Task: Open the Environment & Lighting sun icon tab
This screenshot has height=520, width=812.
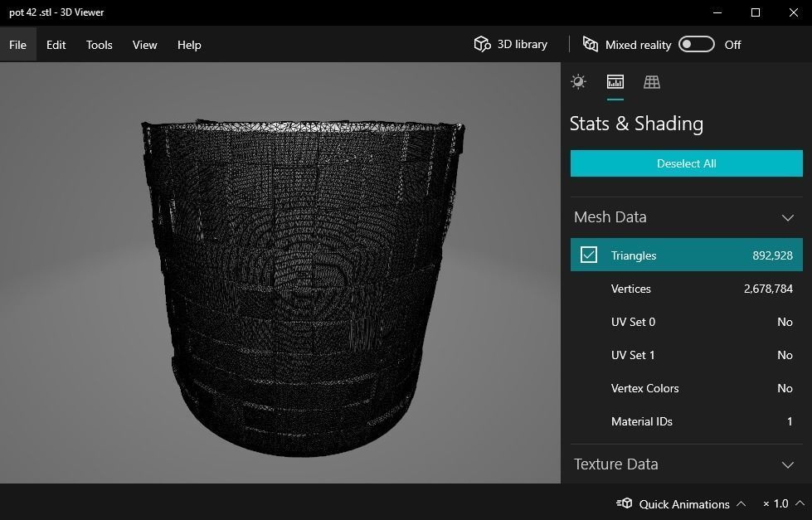Action: [578, 81]
